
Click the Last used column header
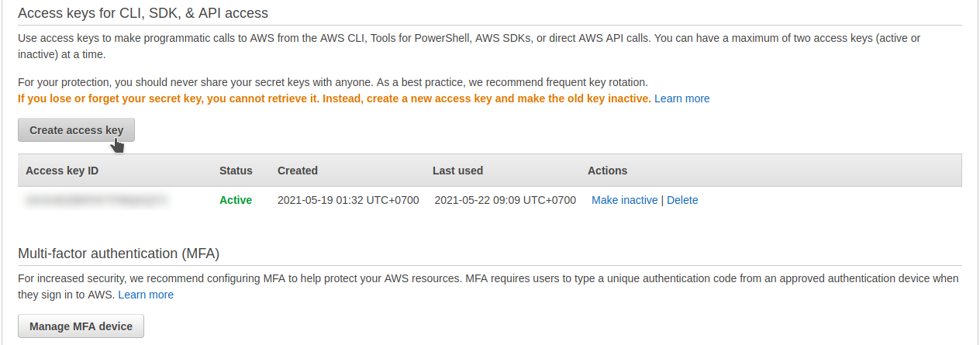point(457,171)
